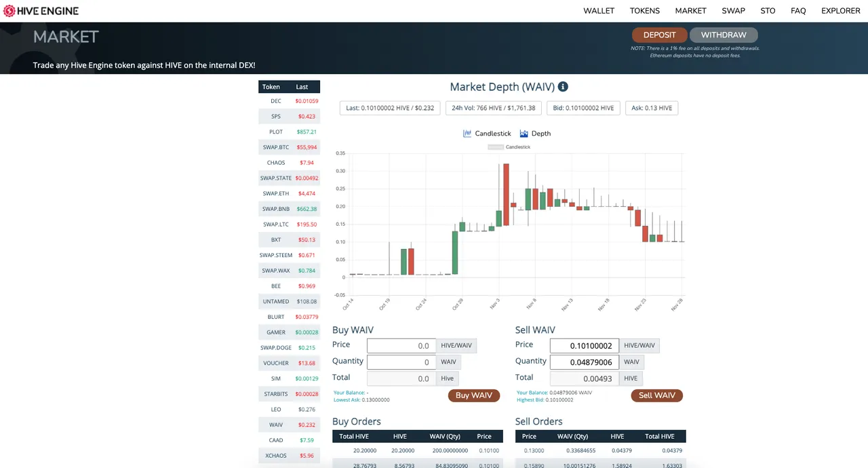
Task: Click the Buy WAIV button
Action: (x=474, y=395)
